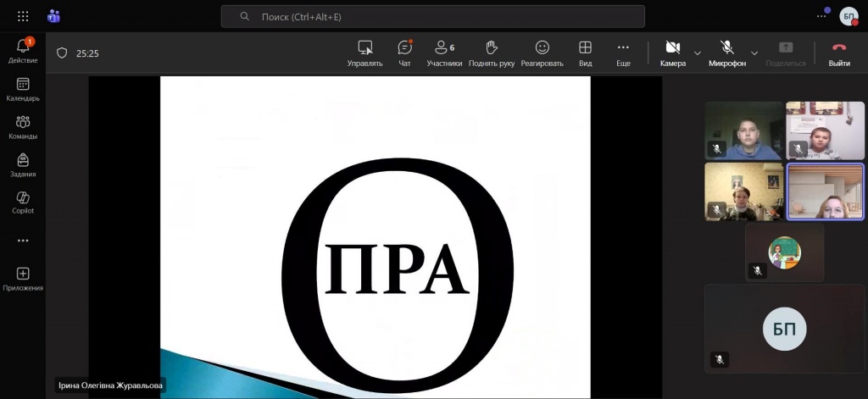This screenshot has width=868, height=399.
Task: Switch to the Calendar tab
Action: coord(23,89)
